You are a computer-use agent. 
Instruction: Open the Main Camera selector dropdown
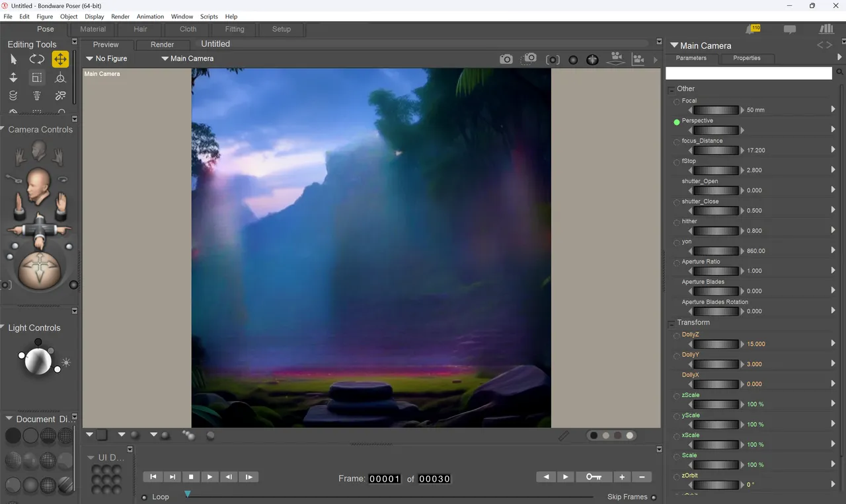click(x=187, y=59)
